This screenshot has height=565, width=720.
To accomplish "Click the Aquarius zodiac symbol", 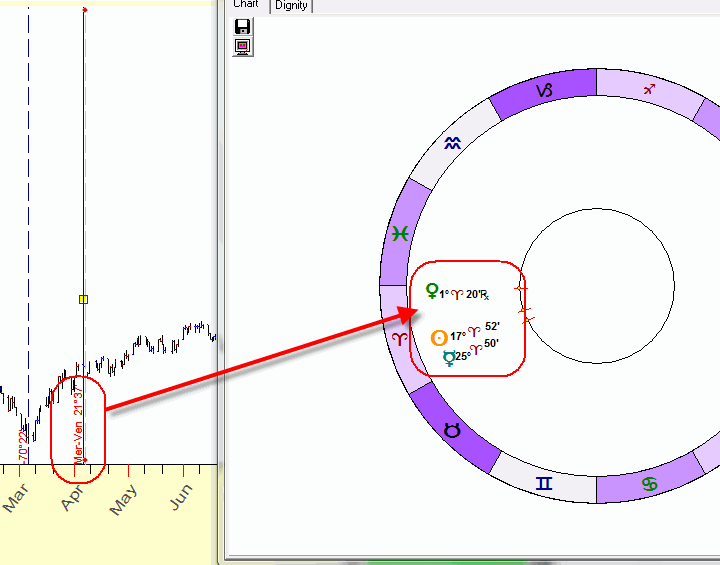I will [x=454, y=143].
